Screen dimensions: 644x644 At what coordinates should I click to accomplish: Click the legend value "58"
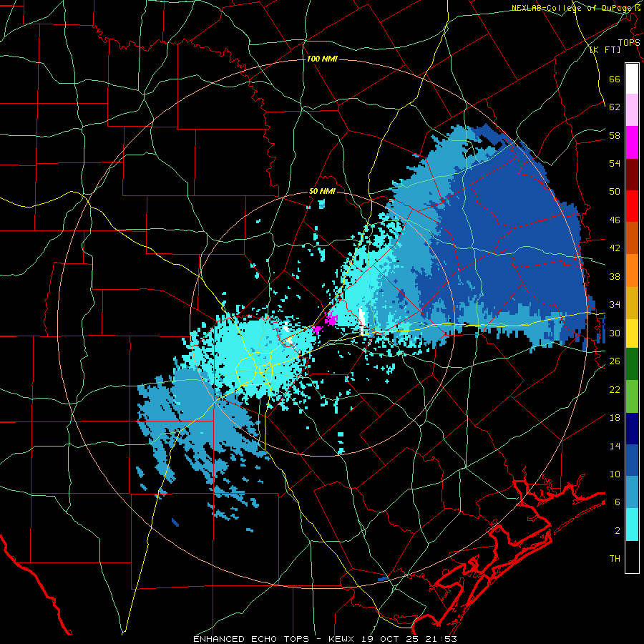click(x=615, y=135)
